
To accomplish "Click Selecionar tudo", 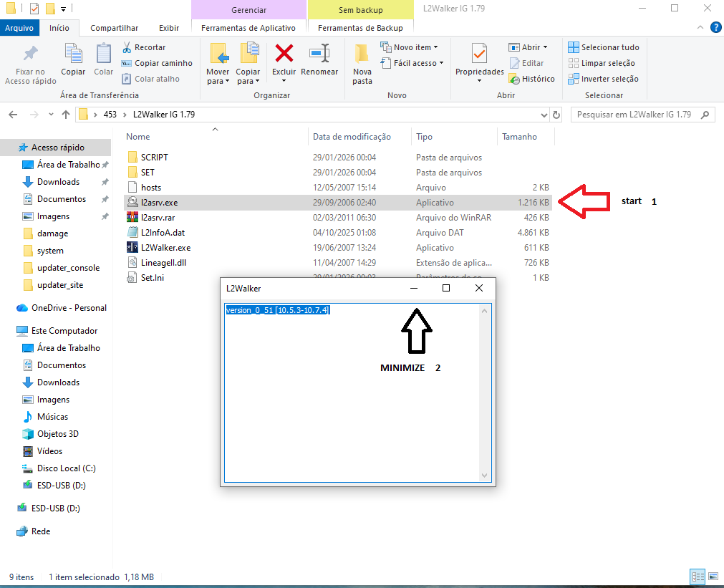I will [604, 47].
